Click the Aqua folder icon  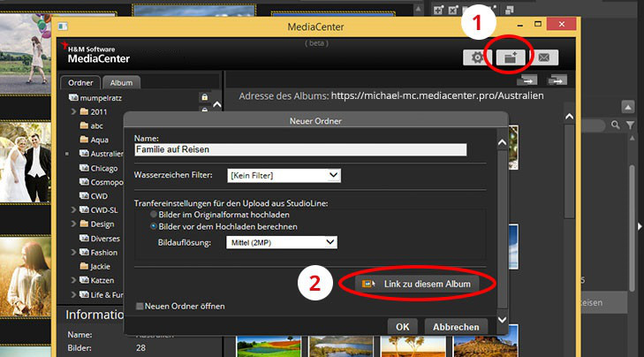[x=84, y=140]
